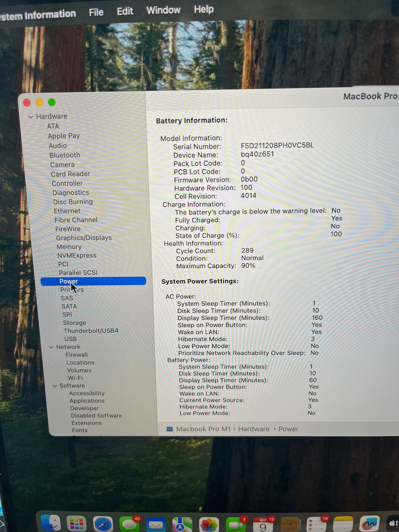399x532 pixels.
Task: Select Card Reader in sidebar
Action: click(x=70, y=174)
